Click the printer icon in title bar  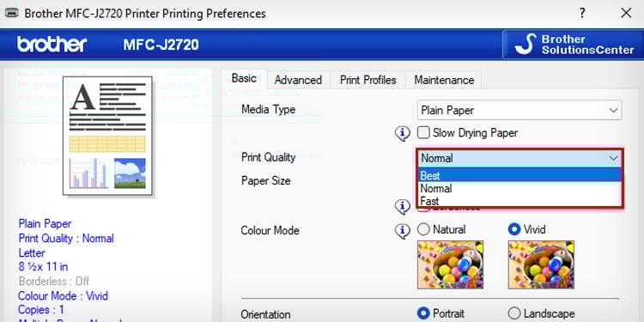tap(11, 13)
